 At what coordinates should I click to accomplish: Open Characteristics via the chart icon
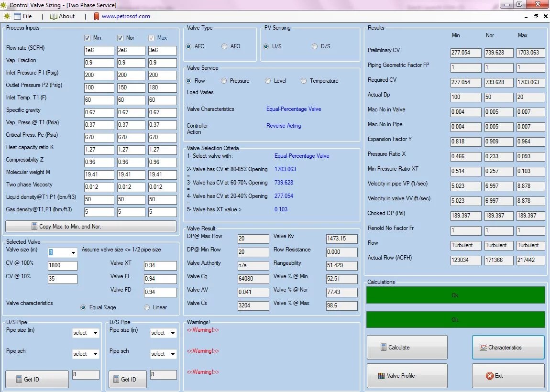[483, 347]
